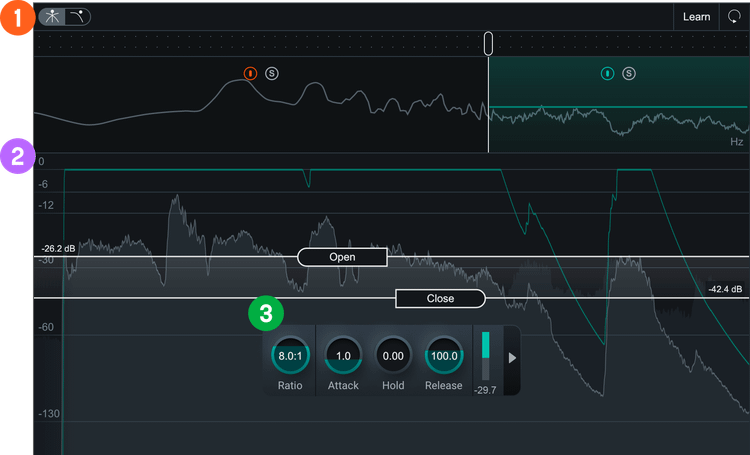Click the -12 scale label
The width and height of the screenshot is (750, 455).
pos(46,205)
